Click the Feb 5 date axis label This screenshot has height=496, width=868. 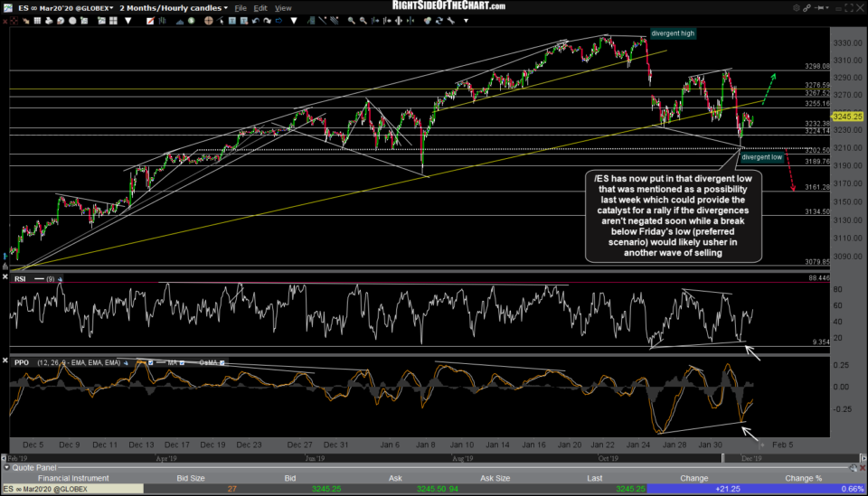(782, 445)
